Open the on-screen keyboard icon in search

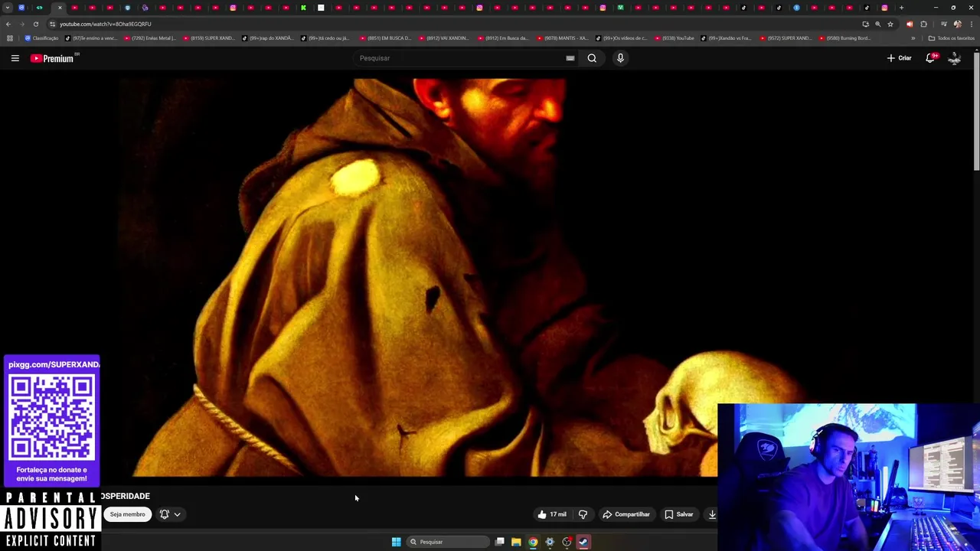[x=570, y=58]
